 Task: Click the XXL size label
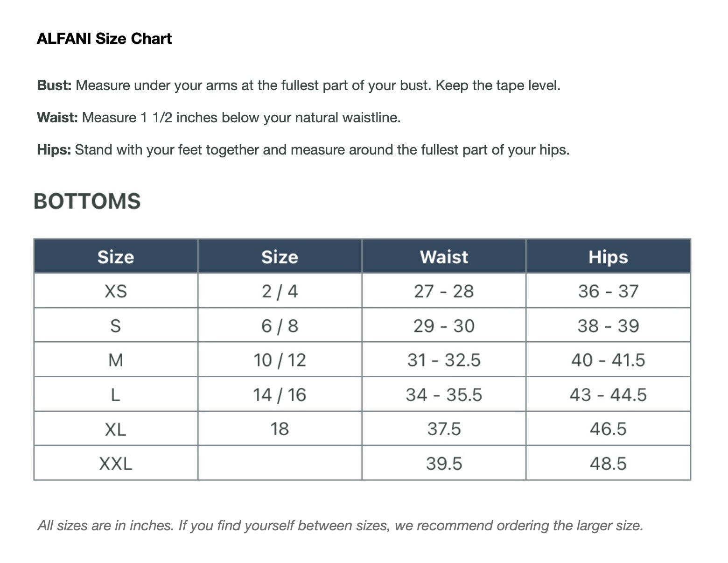(116, 464)
